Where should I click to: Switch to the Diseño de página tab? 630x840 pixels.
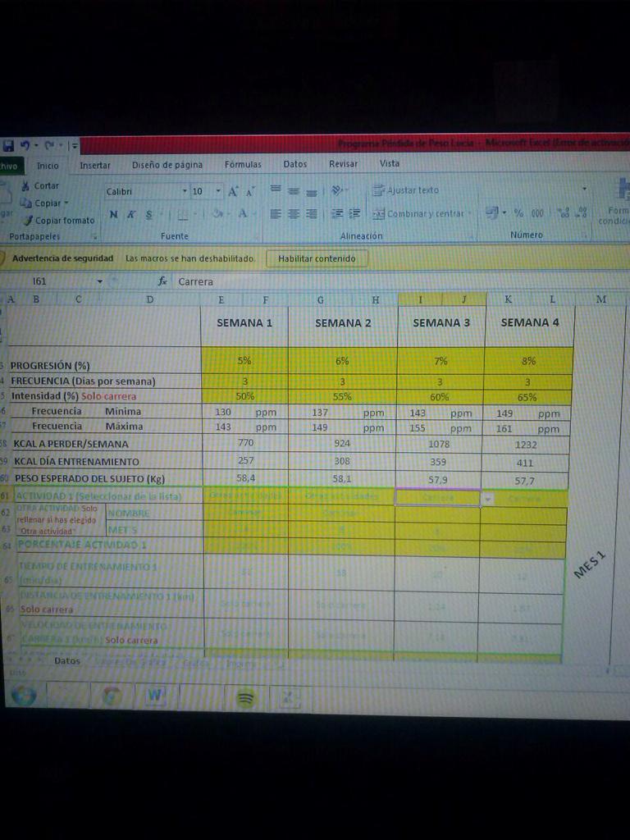click(167, 165)
